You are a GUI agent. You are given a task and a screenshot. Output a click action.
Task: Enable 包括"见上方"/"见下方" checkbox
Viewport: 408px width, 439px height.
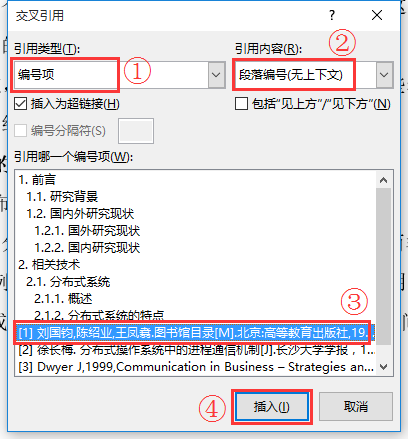pos(241,104)
